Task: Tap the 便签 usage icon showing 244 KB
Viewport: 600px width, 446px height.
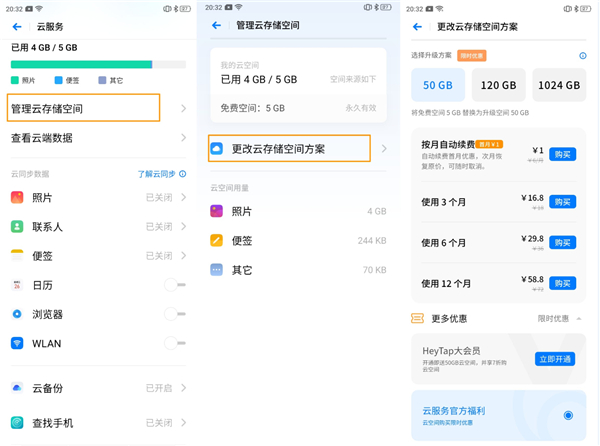Action: coord(217,241)
